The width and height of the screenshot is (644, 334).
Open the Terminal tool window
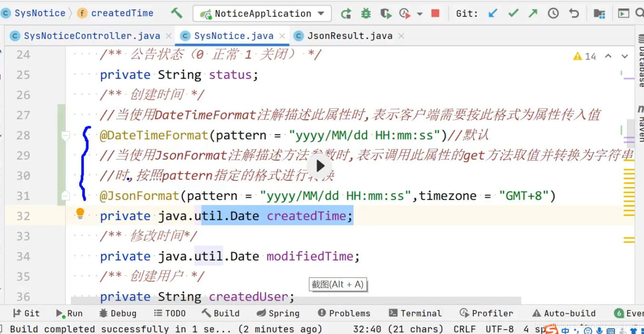click(x=416, y=313)
